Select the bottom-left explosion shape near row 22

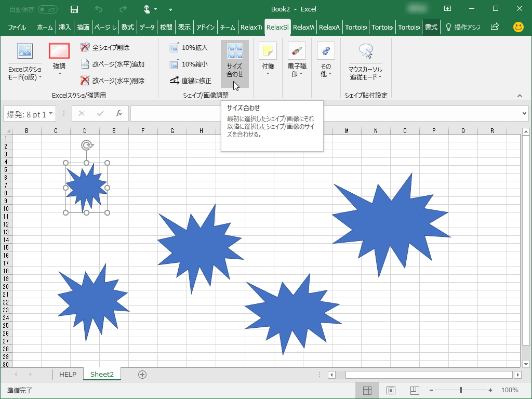(x=94, y=303)
